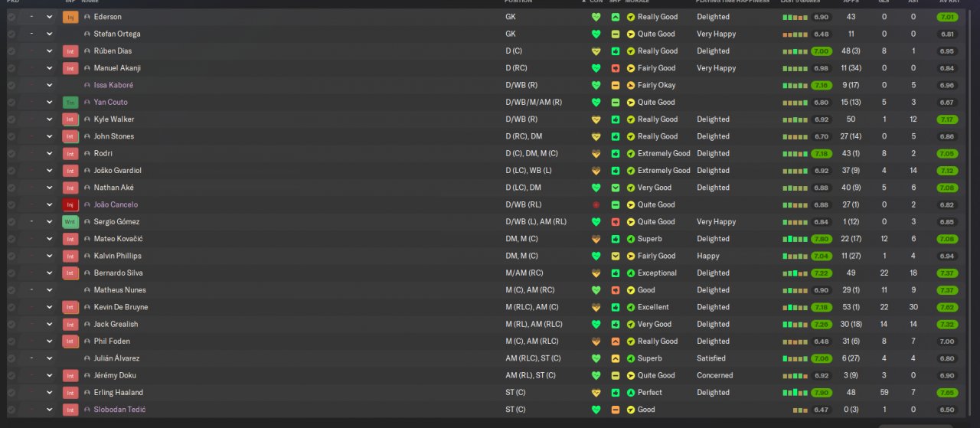Open Kalvin Phillips's player profile
980x428 pixels.
tap(117, 256)
